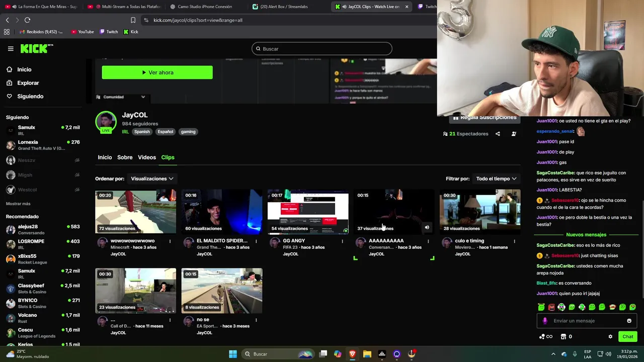Reload the browser page

click(27, 20)
